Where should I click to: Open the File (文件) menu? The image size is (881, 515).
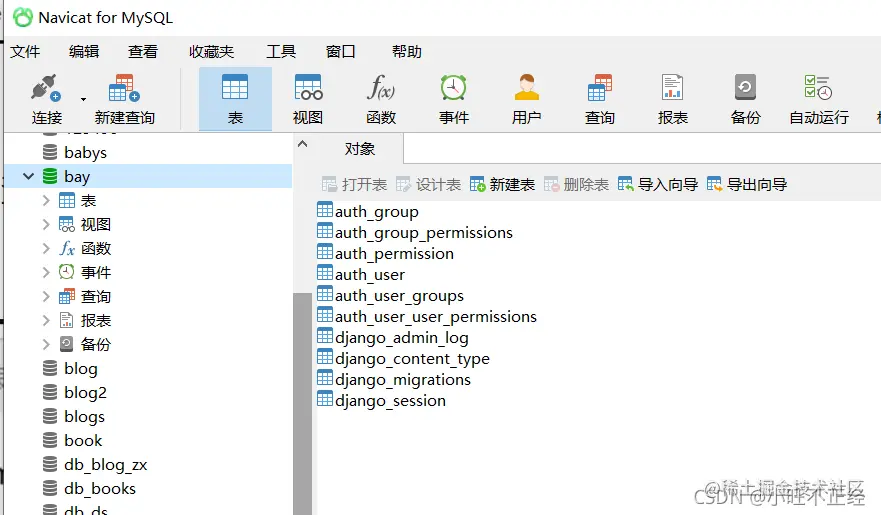click(25, 52)
